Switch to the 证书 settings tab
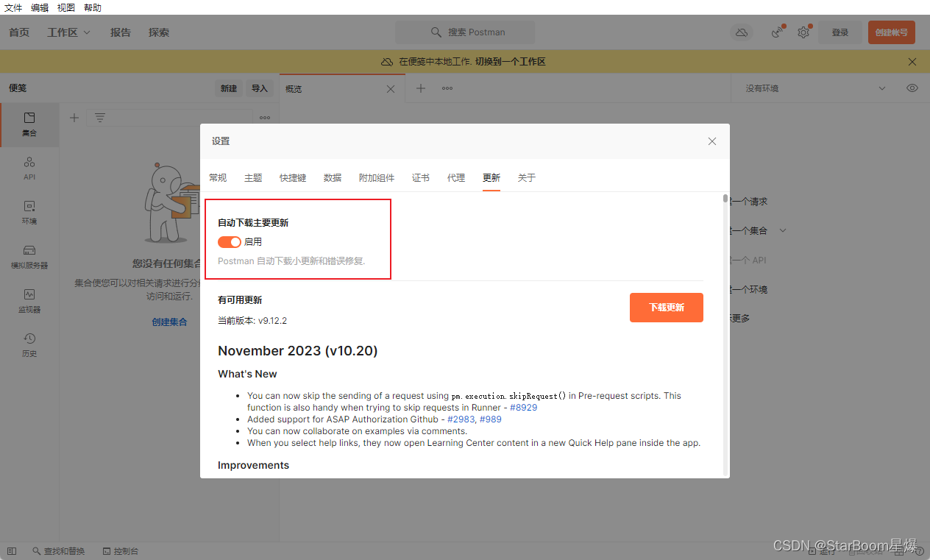 pyautogui.click(x=421, y=178)
